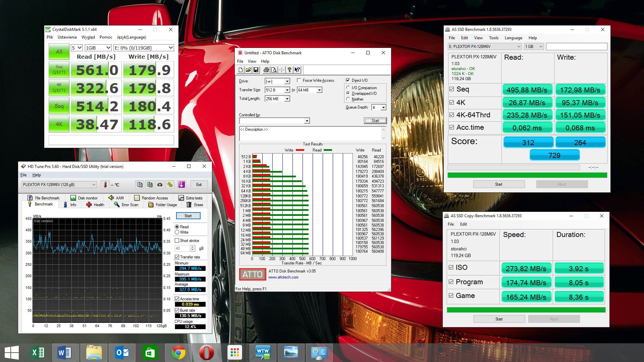Click the Open folder icon in ATTO toolbar

coord(248,70)
